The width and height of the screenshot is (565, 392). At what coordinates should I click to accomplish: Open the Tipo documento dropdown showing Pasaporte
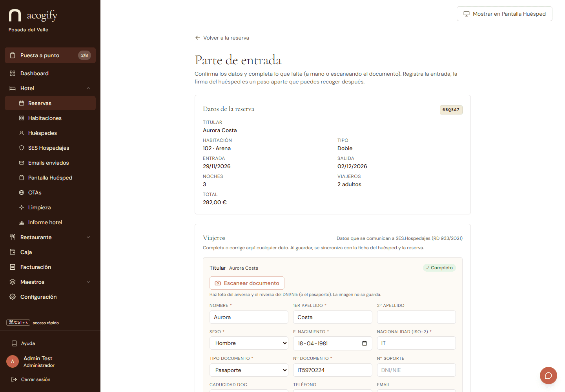pos(249,370)
